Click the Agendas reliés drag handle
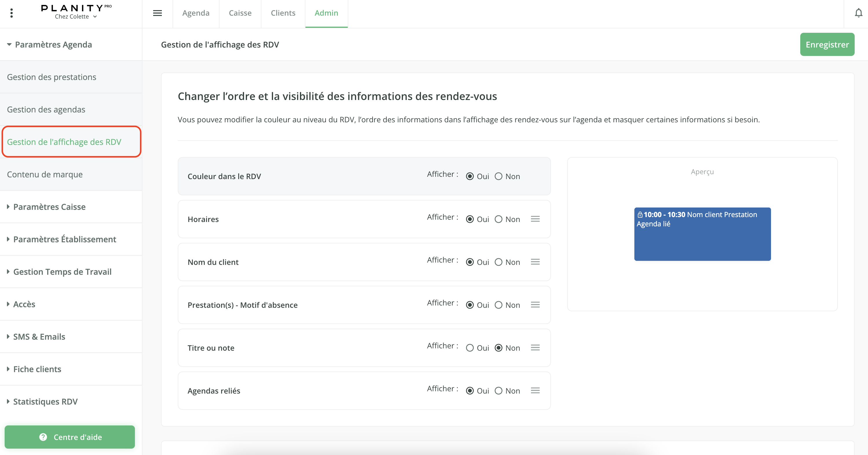868x455 pixels. [x=535, y=390]
